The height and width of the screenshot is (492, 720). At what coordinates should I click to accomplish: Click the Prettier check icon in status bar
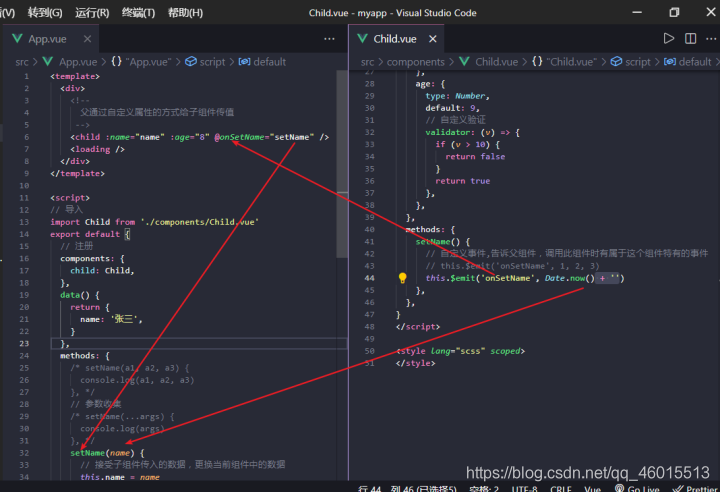point(677,489)
